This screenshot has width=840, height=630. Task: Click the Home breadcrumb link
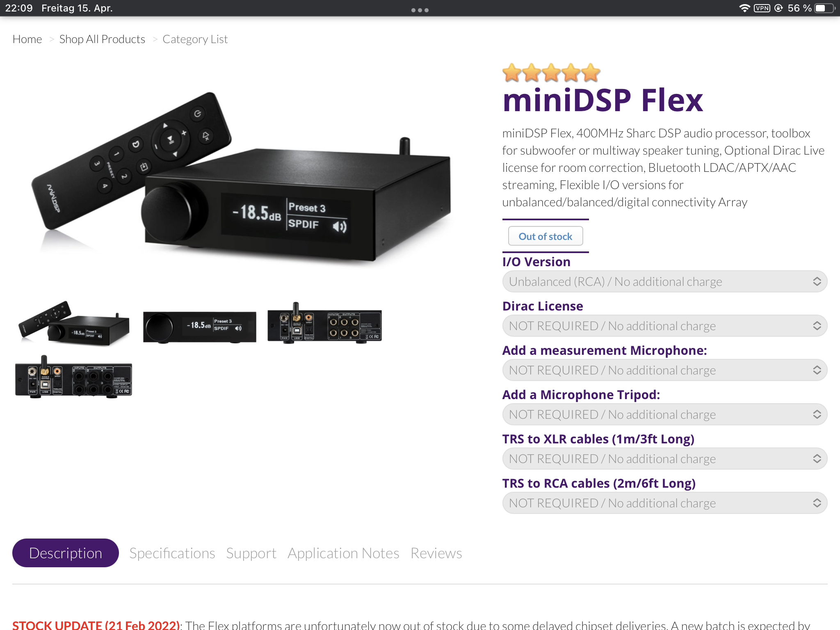[27, 39]
